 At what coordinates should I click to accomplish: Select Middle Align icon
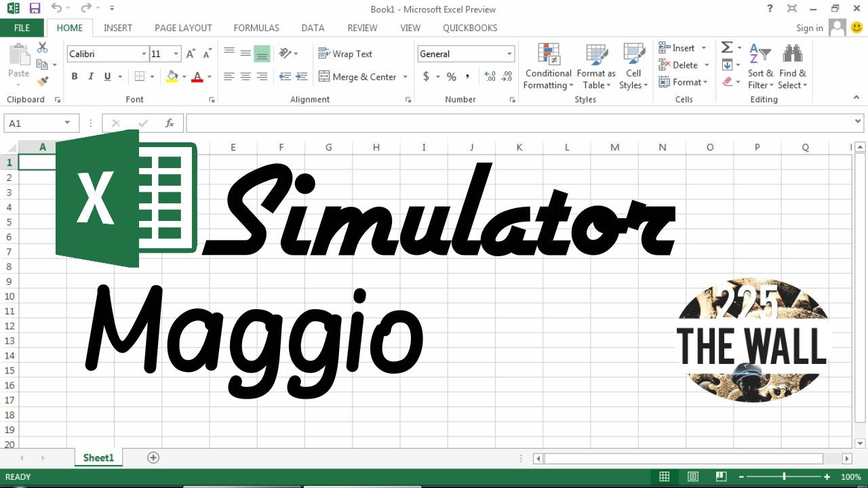pos(245,53)
